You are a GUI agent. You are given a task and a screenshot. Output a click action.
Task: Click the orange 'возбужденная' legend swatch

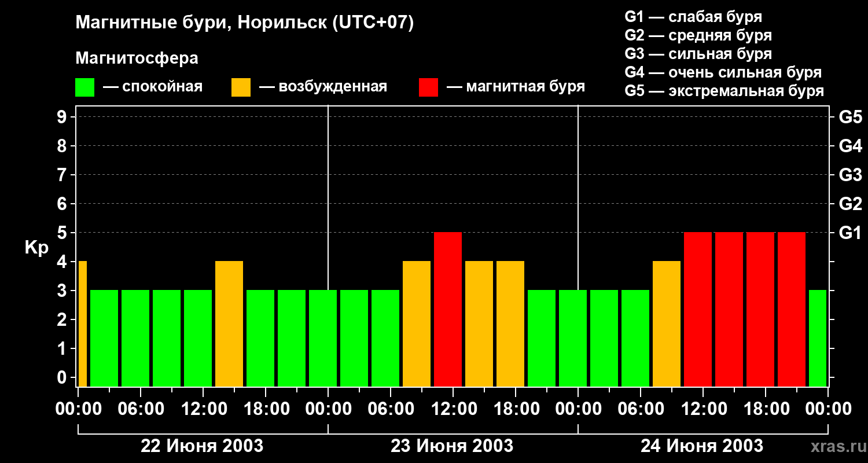pyautogui.click(x=241, y=87)
